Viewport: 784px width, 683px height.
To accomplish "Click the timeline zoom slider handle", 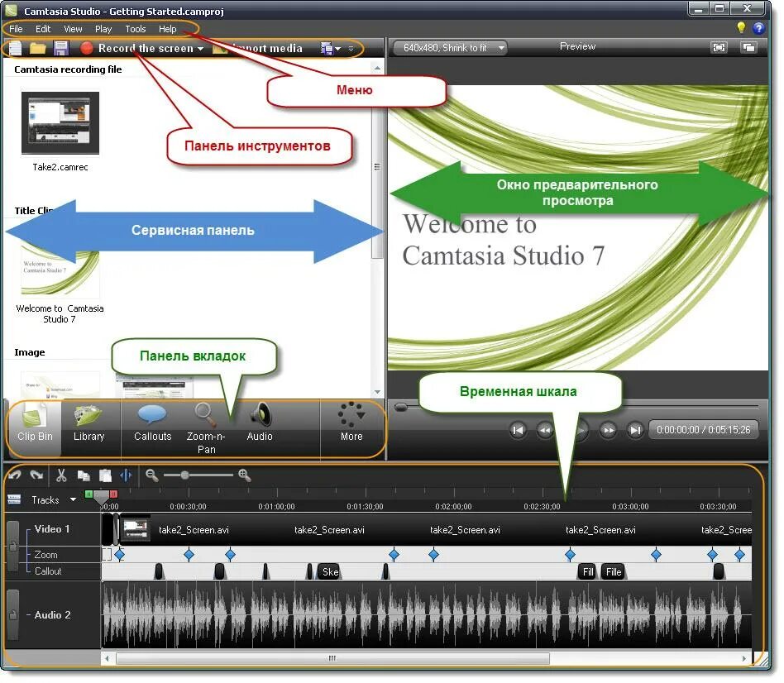I will [x=185, y=475].
